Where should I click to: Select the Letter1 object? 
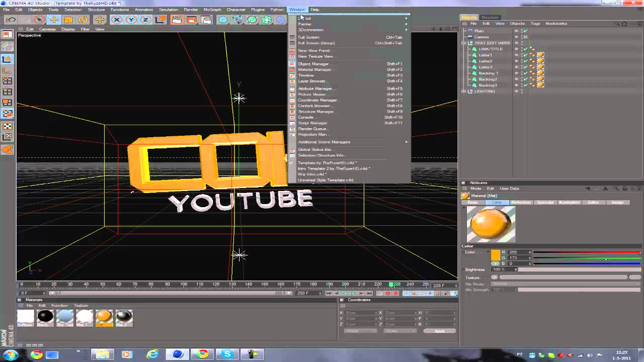click(x=486, y=55)
